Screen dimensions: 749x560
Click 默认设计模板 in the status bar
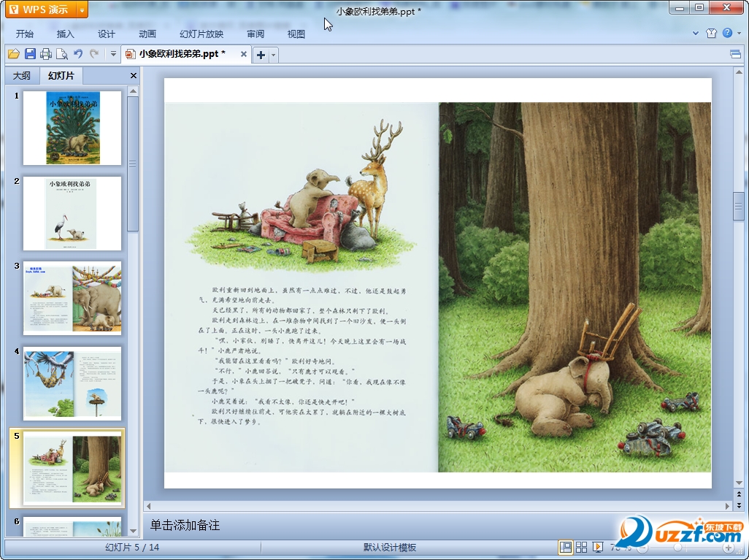click(x=389, y=548)
